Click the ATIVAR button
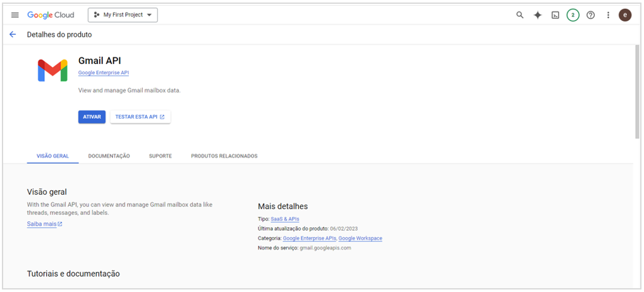This screenshot has height=292, width=644. pos(92,117)
